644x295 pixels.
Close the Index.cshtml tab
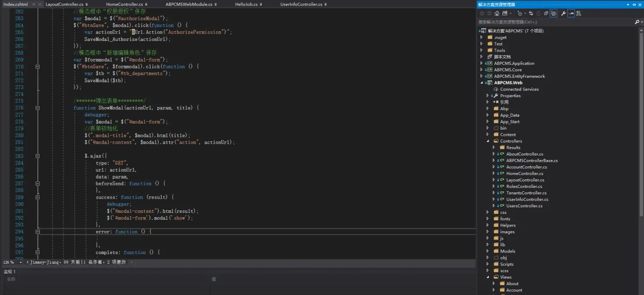point(40,4)
